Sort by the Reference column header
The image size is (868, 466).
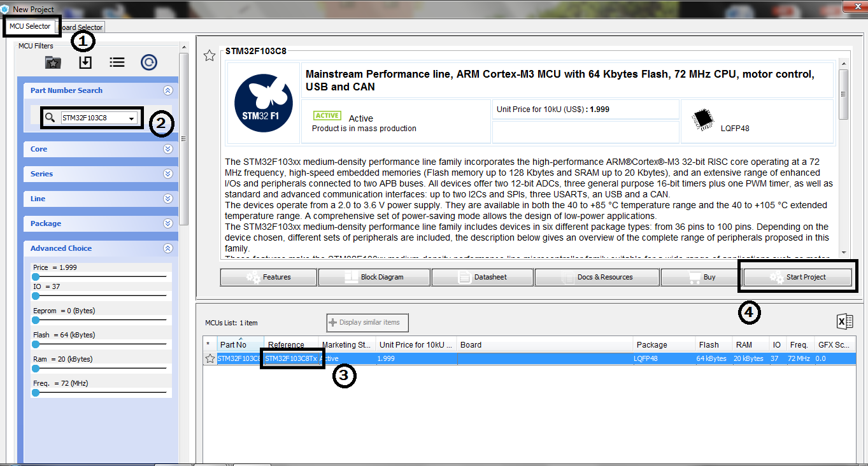click(x=291, y=344)
